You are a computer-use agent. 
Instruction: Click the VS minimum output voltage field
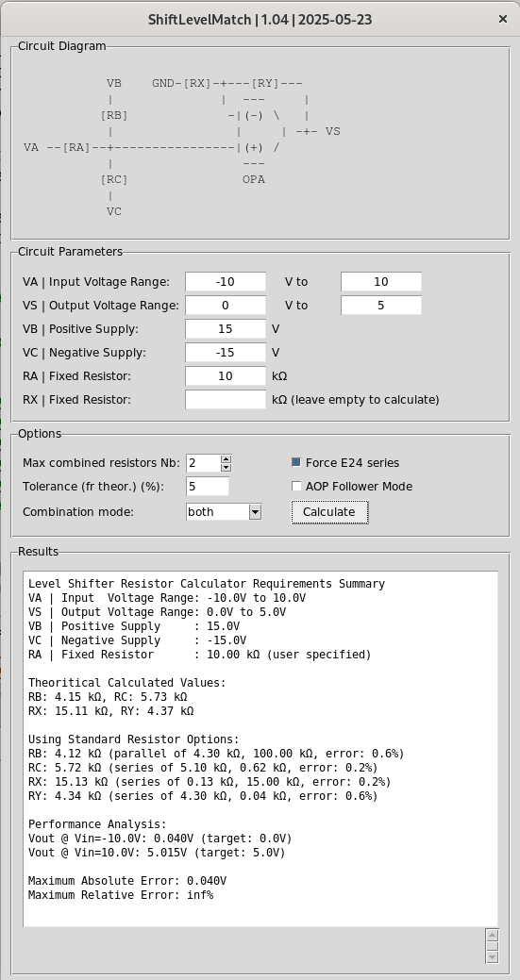[x=226, y=306]
